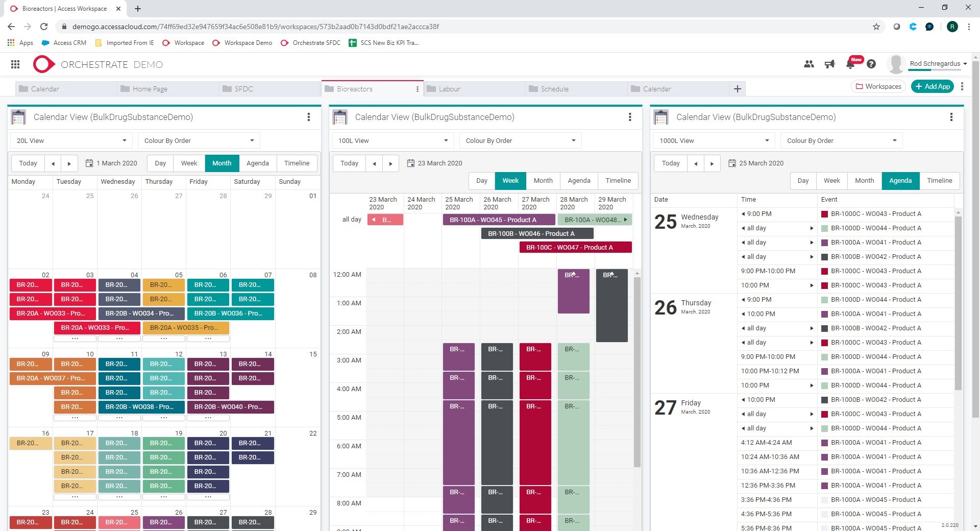Open the Schedule tab
This screenshot has height=531, width=980.
pos(555,88)
